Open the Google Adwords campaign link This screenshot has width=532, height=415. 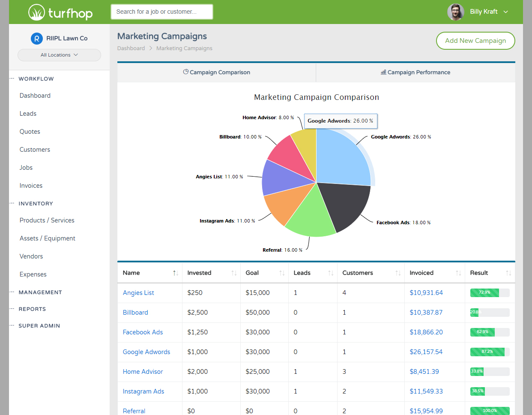click(146, 352)
